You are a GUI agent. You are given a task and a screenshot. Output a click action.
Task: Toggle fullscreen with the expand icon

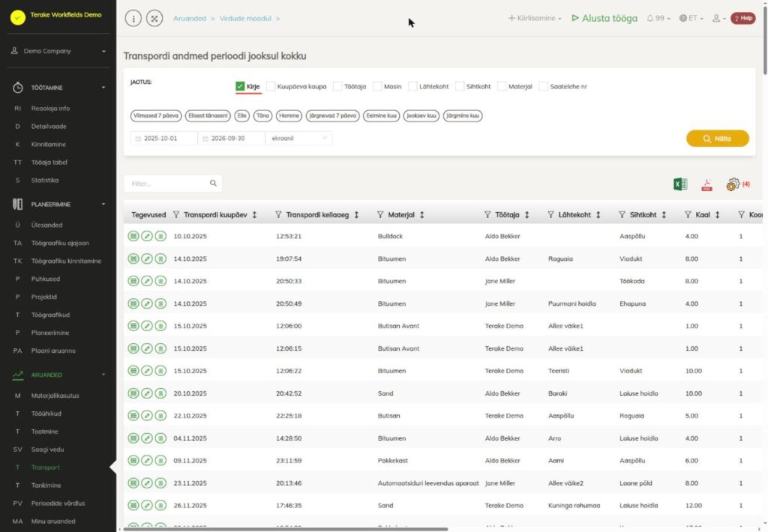pos(154,19)
